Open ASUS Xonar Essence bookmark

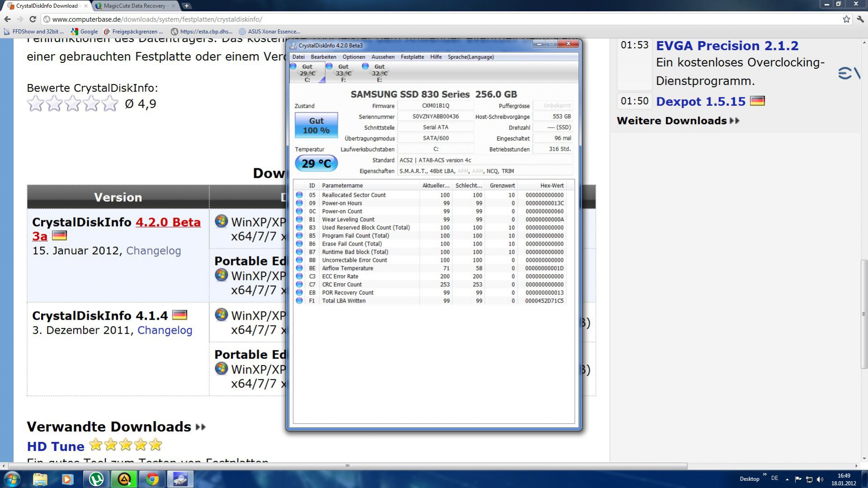[270, 32]
